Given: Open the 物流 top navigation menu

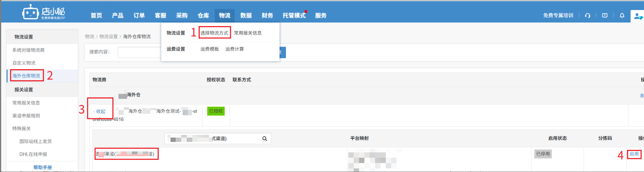Looking at the screenshot, I should (x=225, y=15).
